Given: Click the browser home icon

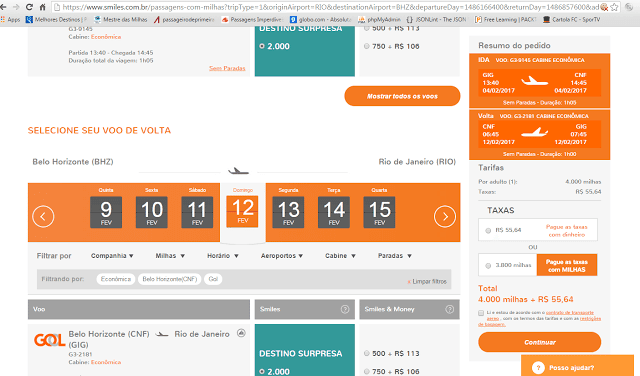Looking at the screenshot, I should [42, 7].
